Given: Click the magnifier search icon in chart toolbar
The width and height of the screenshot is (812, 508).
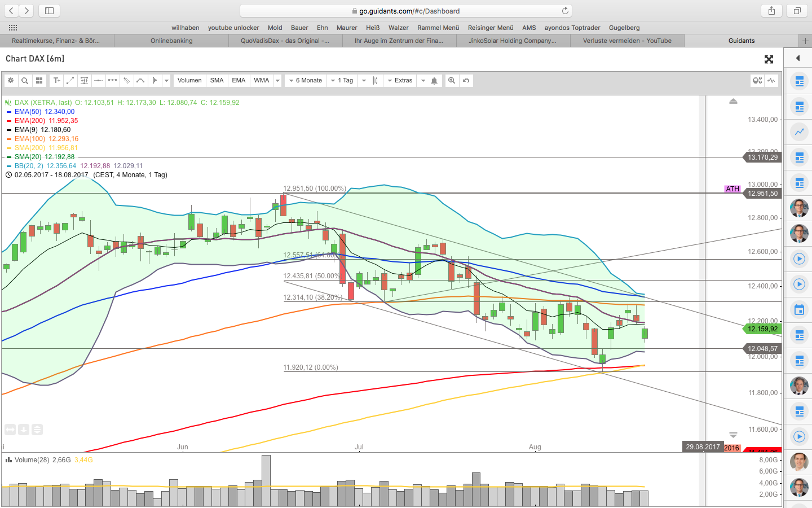Looking at the screenshot, I should coord(25,81).
